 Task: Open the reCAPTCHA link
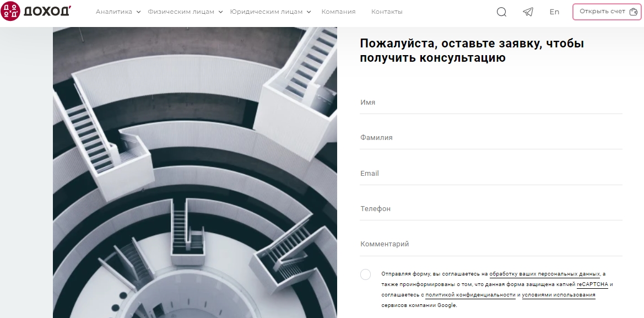pos(592,284)
